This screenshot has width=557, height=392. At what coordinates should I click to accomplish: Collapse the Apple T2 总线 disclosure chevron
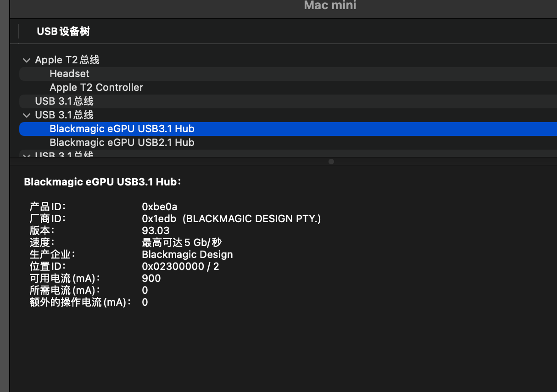[x=26, y=60]
